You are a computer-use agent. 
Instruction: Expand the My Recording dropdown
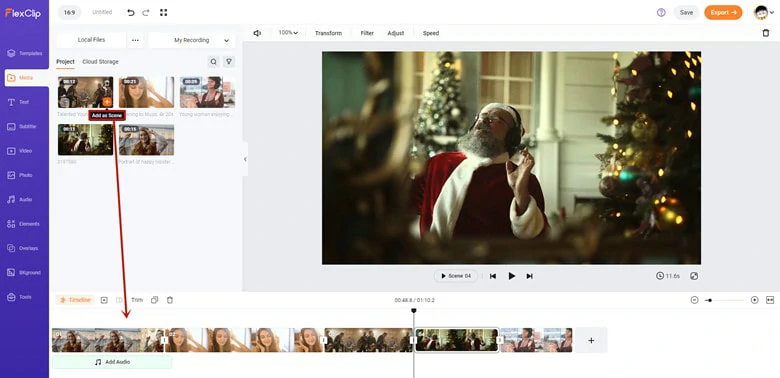(192, 40)
